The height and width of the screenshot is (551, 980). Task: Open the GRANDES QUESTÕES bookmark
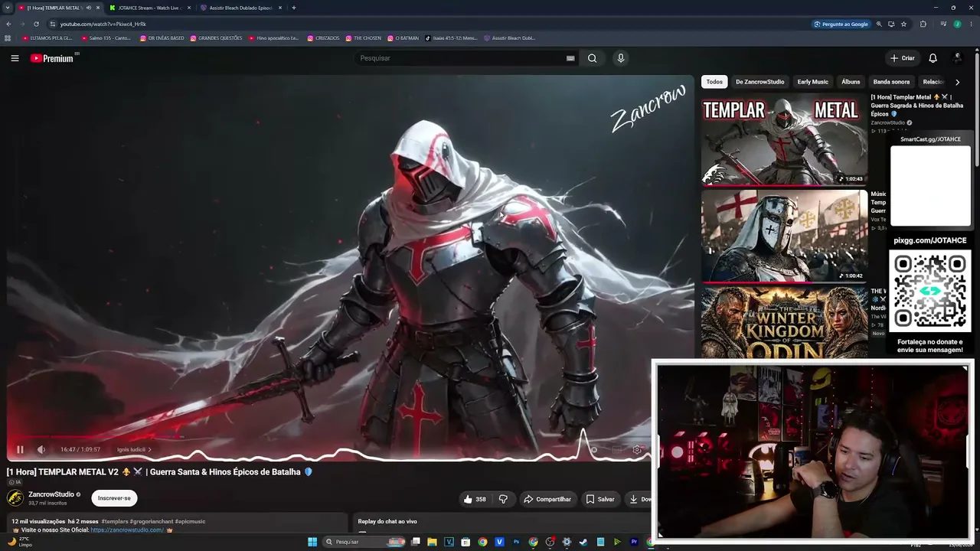point(216,38)
